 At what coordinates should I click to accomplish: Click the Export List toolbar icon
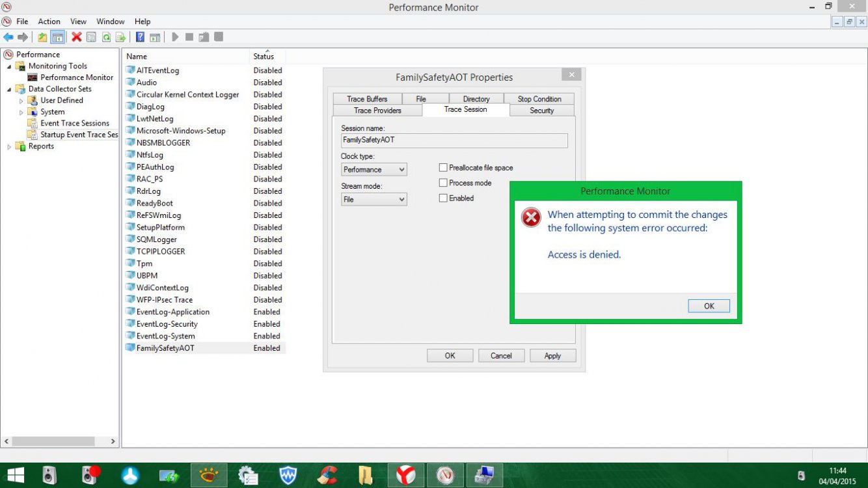coord(120,37)
